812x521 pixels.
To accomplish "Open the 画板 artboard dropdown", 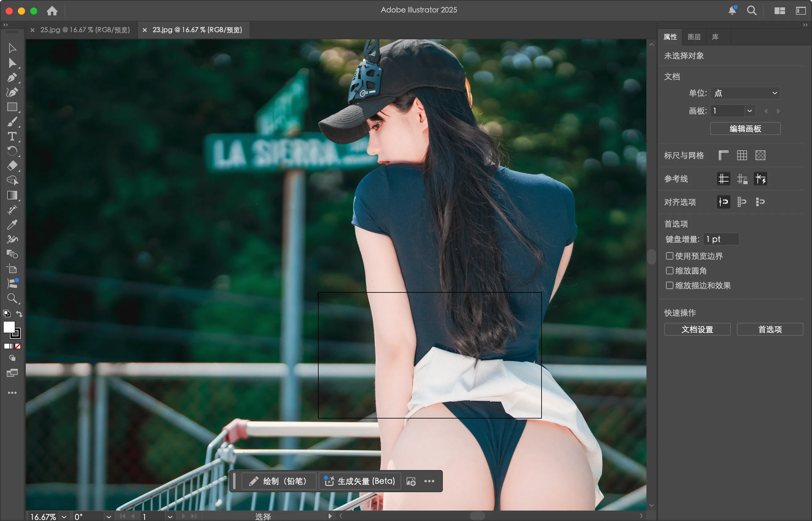I will click(749, 111).
